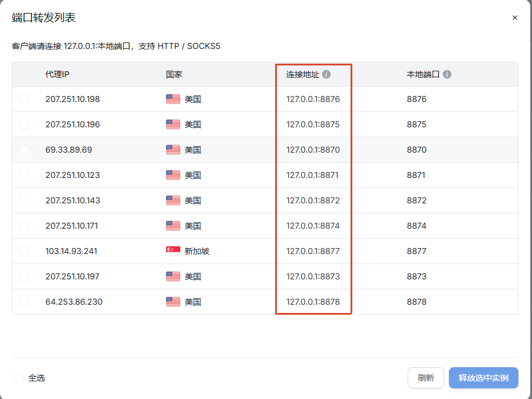Click the 连接地址 column header text
Viewport: 532px width, 399px height.
(x=303, y=74)
